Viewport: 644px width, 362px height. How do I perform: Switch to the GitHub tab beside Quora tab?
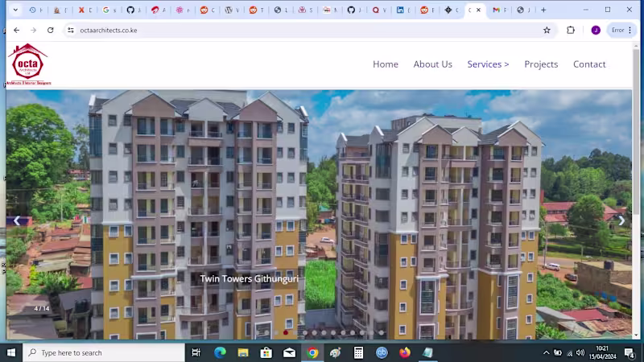[354, 10]
